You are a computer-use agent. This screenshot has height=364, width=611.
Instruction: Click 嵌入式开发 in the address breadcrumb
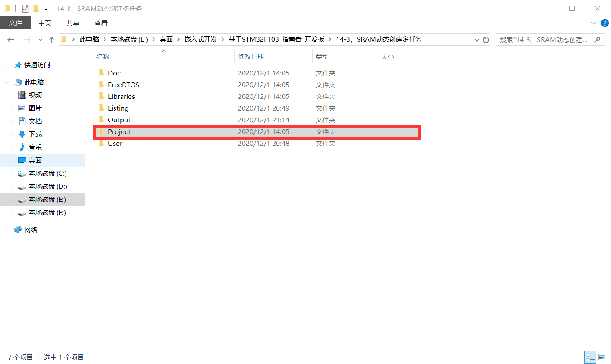point(200,39)
